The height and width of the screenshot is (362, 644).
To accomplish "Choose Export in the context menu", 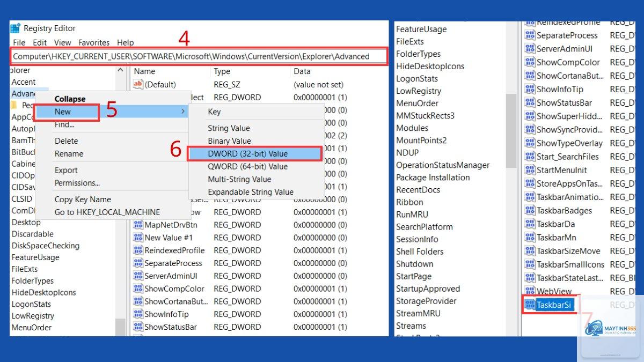I will (66, 170).
